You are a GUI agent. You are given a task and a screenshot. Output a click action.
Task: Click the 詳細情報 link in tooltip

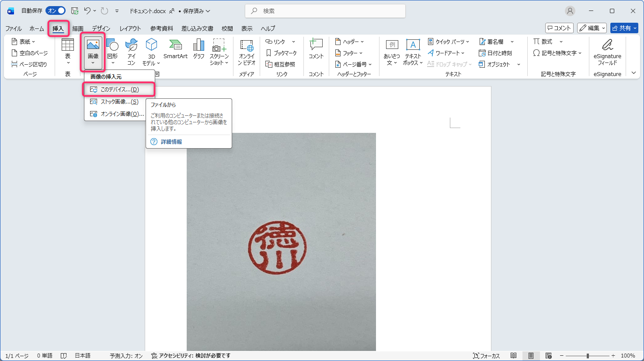pos(171,142)
